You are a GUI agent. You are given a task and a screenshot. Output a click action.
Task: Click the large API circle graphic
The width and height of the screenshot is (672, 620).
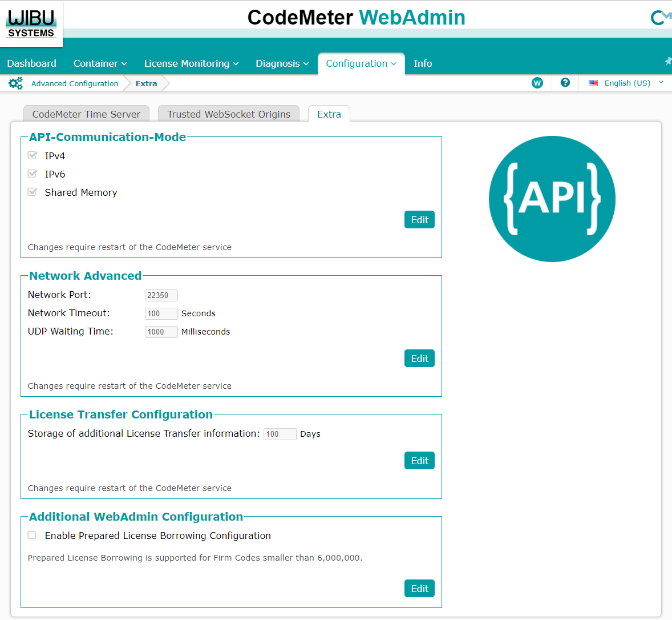[552, 199]
